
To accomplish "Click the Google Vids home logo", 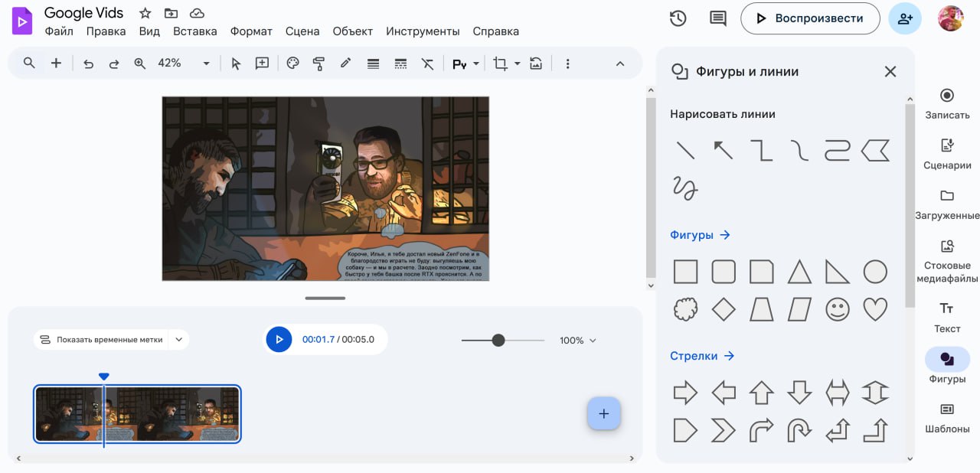I will 21,21.
